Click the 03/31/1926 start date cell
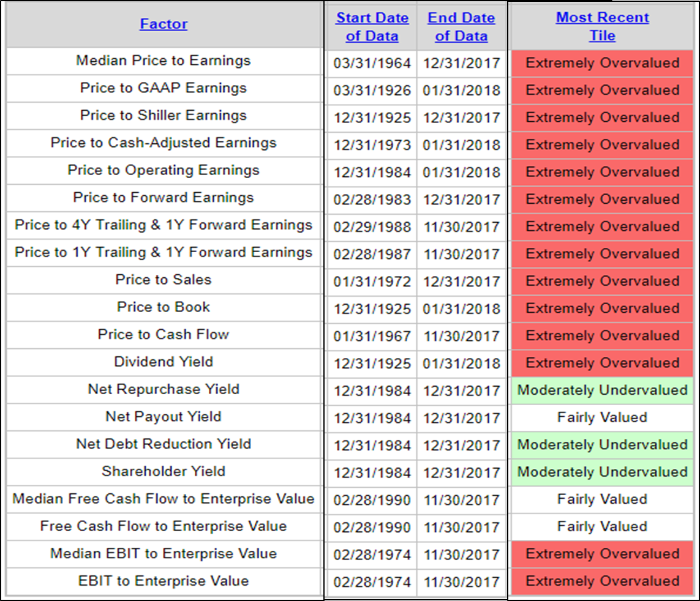This screenshot has width=700, height=601. tap(372, 91)
